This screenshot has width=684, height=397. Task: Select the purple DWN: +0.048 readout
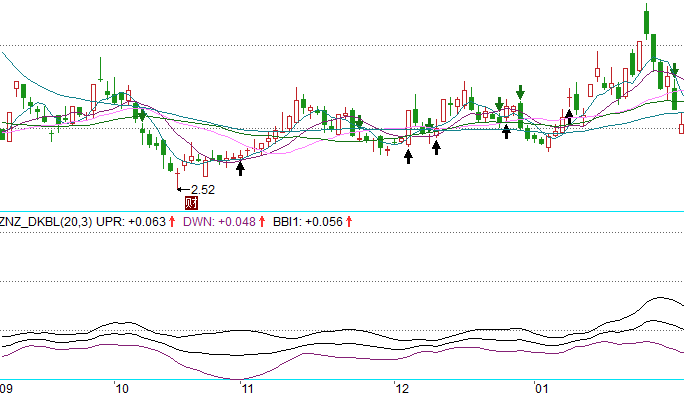219,222
